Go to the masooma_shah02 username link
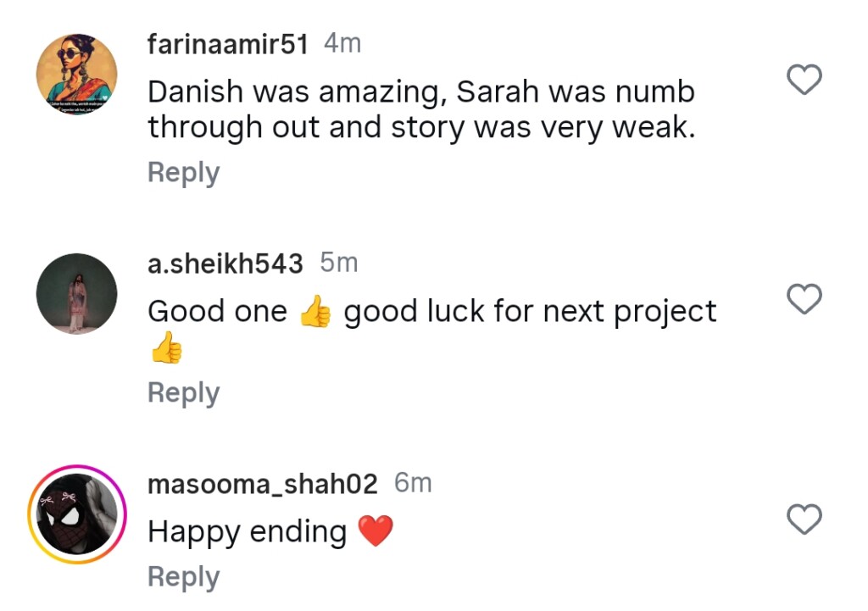The image size is (868, 611). tap(262, 484)
